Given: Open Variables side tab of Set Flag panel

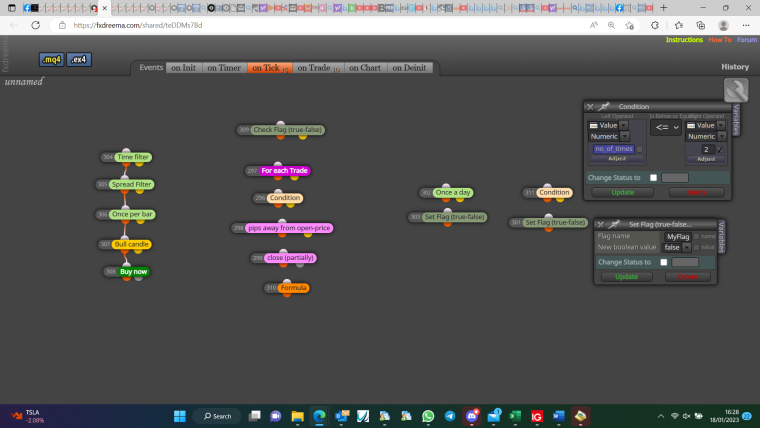Looking at the screenshot, I should click(721, 237).
